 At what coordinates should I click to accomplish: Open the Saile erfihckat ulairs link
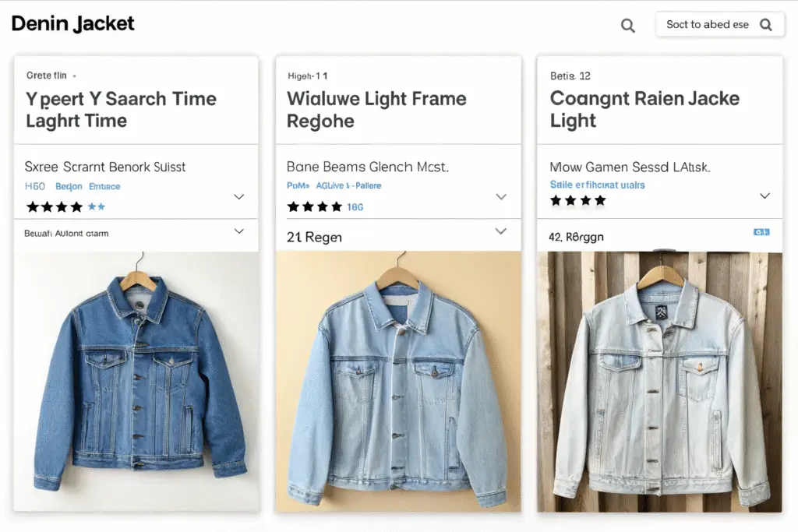tap(597, 185)
